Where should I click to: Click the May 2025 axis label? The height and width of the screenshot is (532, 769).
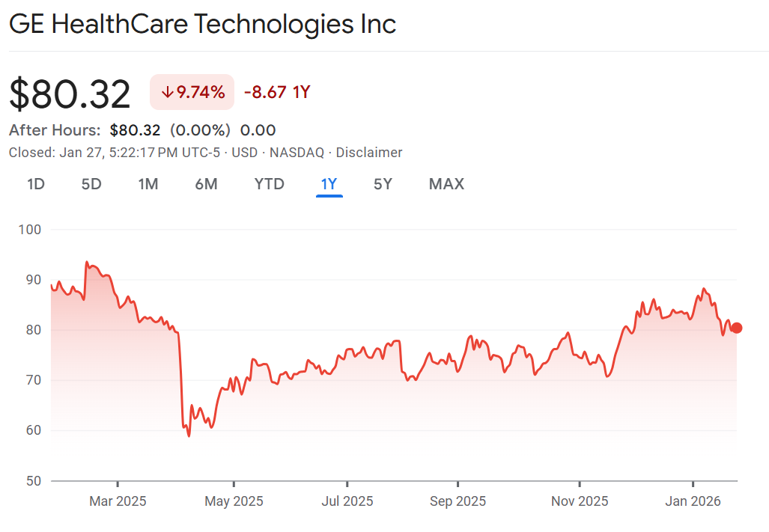[234, 501]
